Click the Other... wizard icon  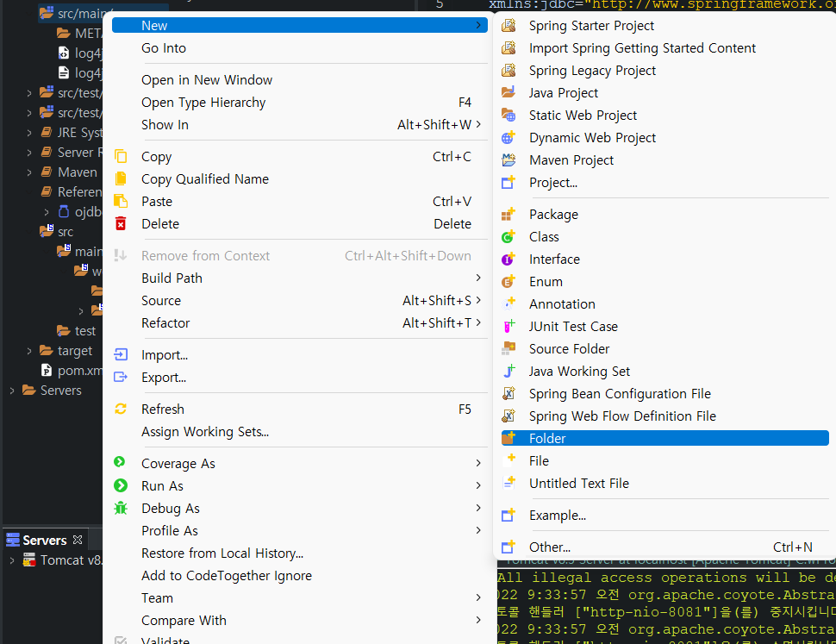coord(508,547)
